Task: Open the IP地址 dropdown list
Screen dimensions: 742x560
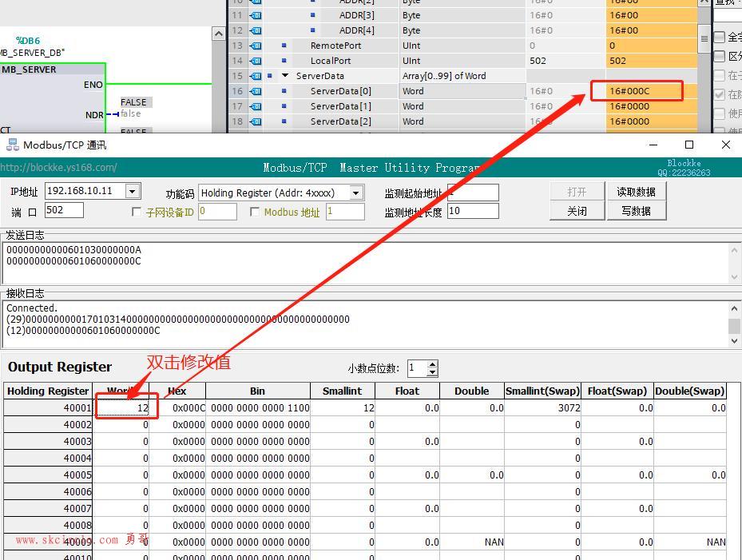Action: 133,191
